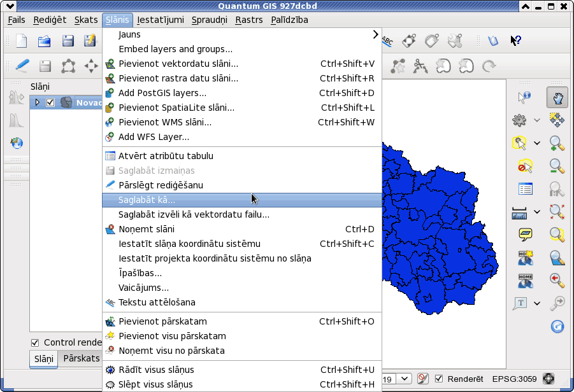
Task: Open attribute table from right toolbar icon
Action: [525, 189]
